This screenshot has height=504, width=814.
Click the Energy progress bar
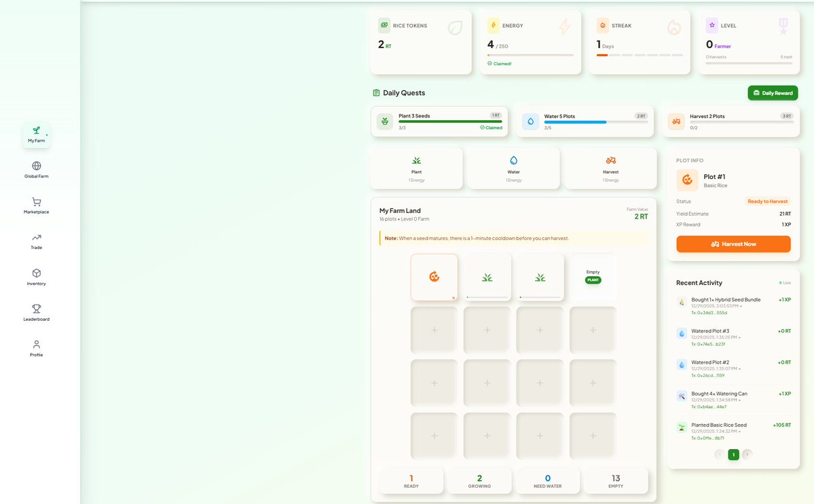pos(530,55)
